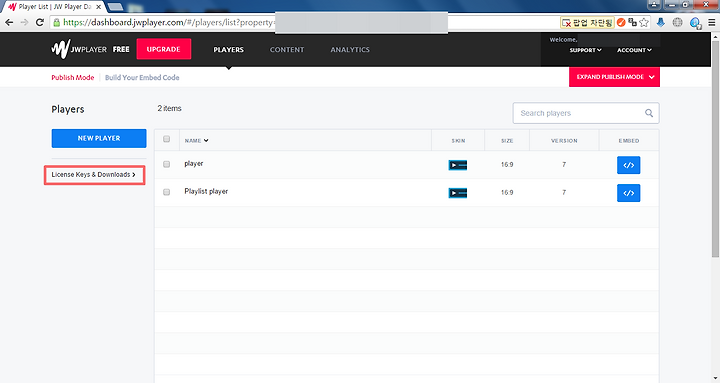
Task: Open the Chrome hamburger menu
Action: pyautogui.click(x=711, y=22)
